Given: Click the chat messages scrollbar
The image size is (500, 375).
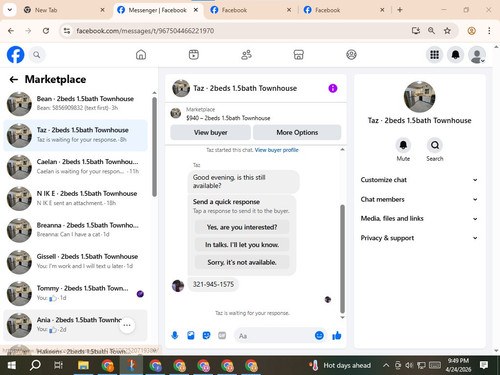Looking at the screenshot, I should click(342, 258).
